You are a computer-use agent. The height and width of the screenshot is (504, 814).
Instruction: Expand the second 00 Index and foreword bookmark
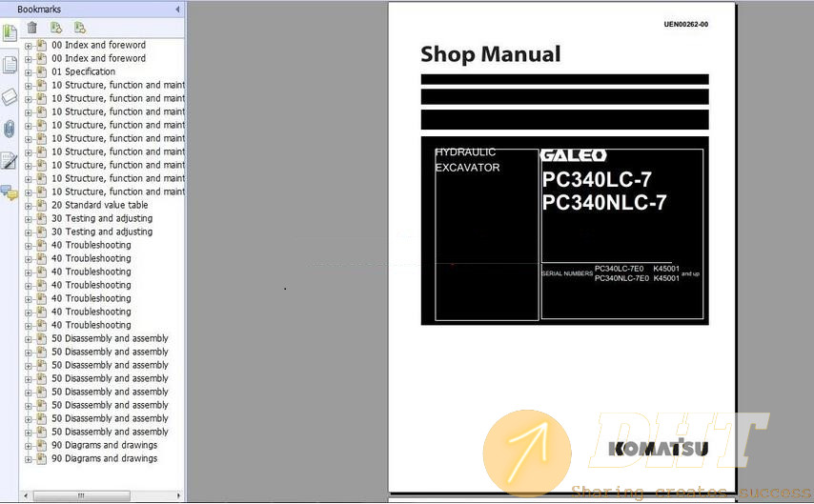click(x=28, y=59)
